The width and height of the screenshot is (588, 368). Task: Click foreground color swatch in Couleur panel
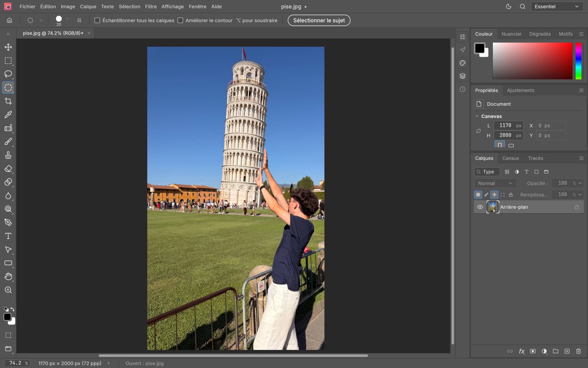[479, 48]
